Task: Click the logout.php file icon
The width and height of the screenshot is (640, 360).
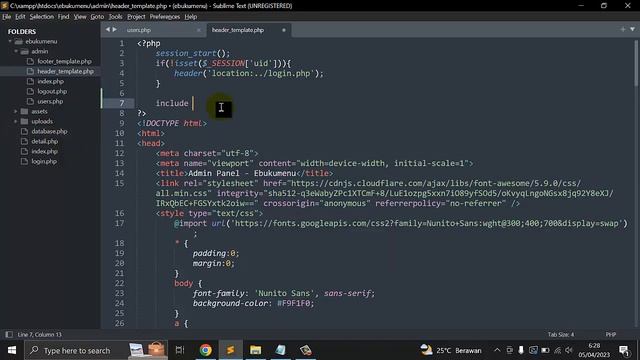Action: (x=30, y=91)
